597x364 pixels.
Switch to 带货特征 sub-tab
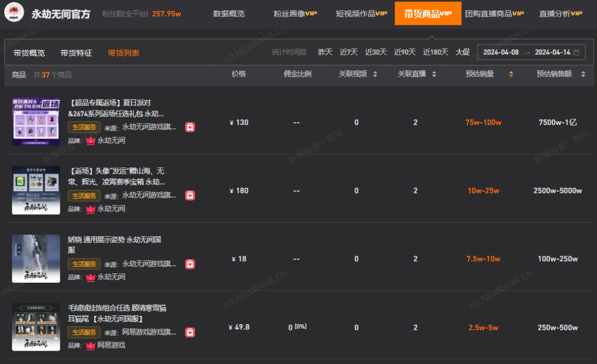click(x=76, y=53)
